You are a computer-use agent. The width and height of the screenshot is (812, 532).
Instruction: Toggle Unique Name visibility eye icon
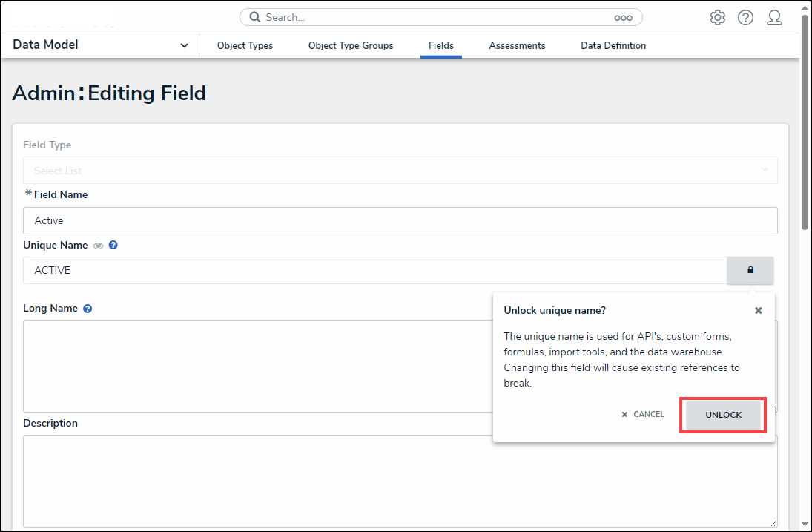coord(99,246)
